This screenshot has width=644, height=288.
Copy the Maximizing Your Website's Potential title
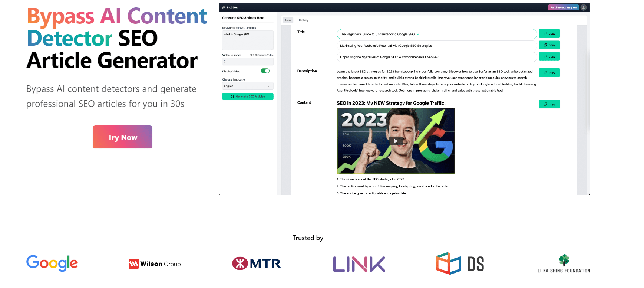[x=549, y=45]
